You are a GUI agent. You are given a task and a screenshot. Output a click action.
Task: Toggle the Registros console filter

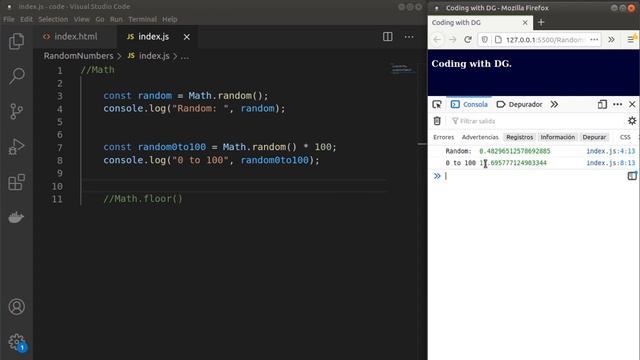click(x=520, y=137)
